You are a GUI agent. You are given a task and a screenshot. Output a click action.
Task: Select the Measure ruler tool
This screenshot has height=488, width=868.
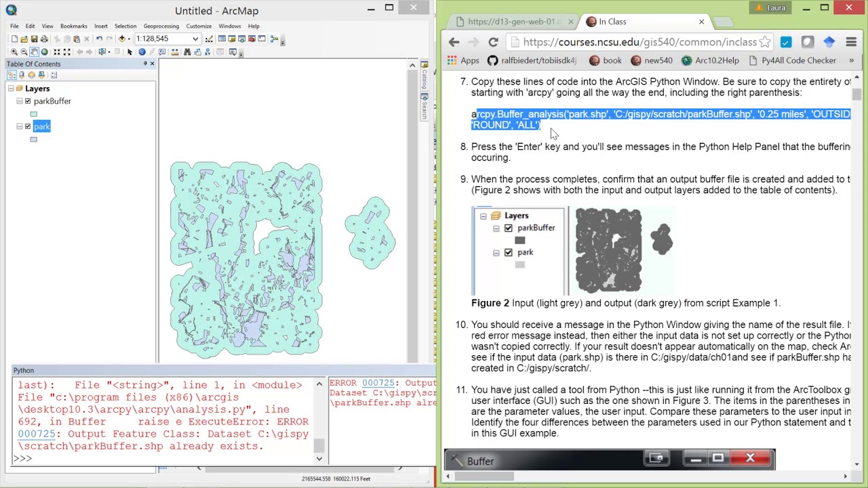tap(175, 52)
